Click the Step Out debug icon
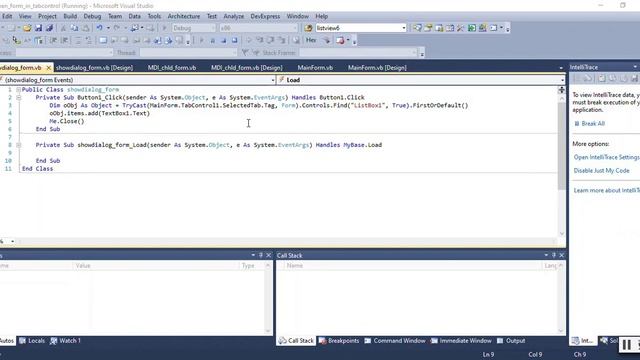Image resolution: width=640 pixels, height=360 pixels. point(282,40)
